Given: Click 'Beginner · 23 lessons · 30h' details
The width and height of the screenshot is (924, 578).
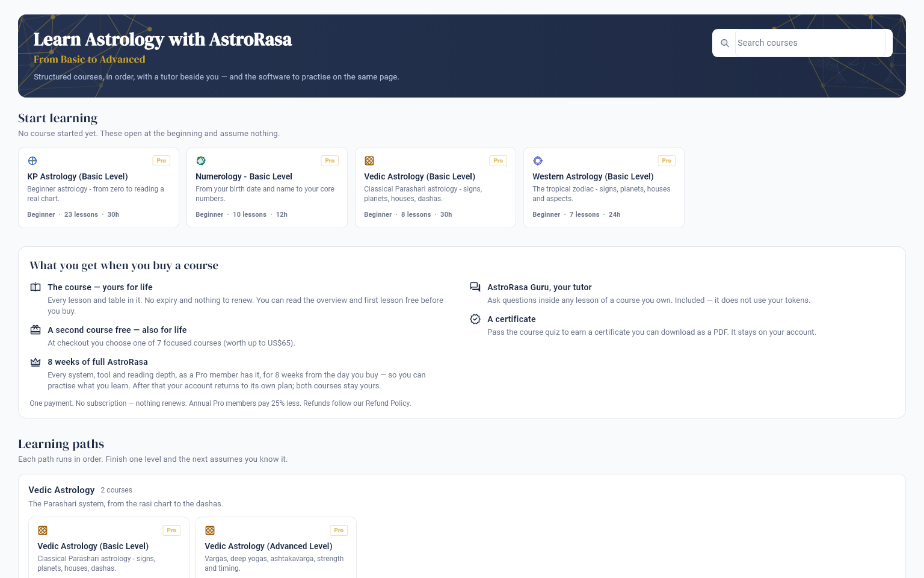Looking at the screenshot, I should 73,214.
